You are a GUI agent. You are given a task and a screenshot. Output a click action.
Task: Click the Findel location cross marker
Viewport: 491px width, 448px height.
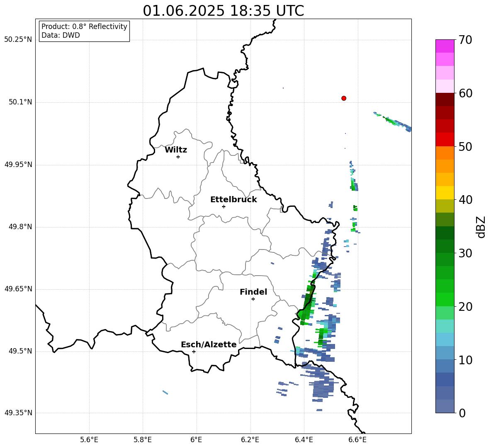tap(253, 299)
